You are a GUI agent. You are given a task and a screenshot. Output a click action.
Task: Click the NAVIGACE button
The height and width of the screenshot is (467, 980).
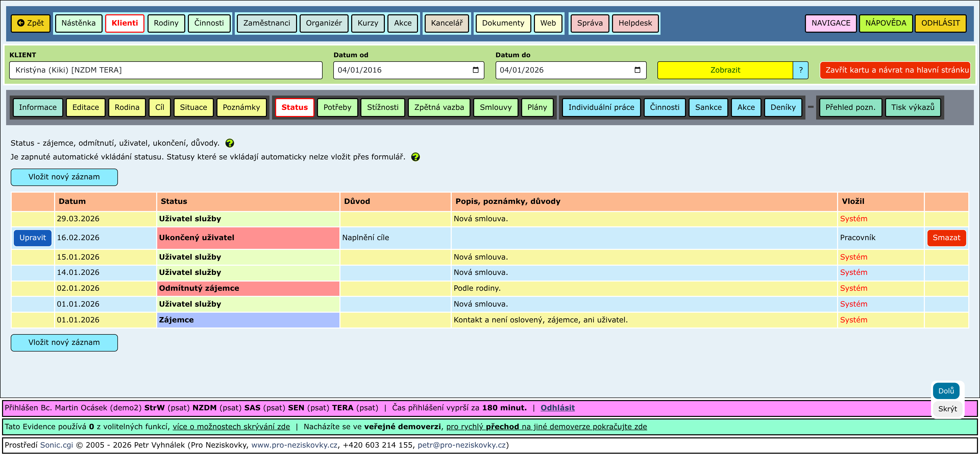coord(831,23)
